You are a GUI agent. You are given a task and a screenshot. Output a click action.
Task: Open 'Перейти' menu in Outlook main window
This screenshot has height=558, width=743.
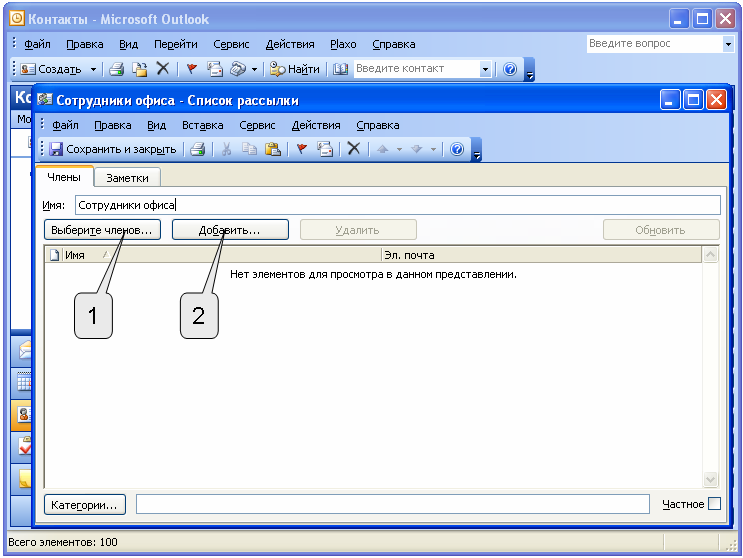pyautogui.click(x=175, y=45)
